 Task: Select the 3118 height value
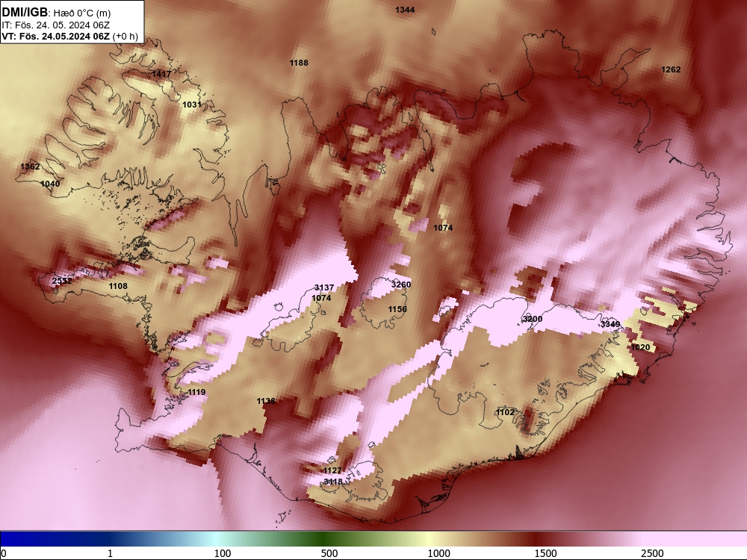[x=333, y=482]
